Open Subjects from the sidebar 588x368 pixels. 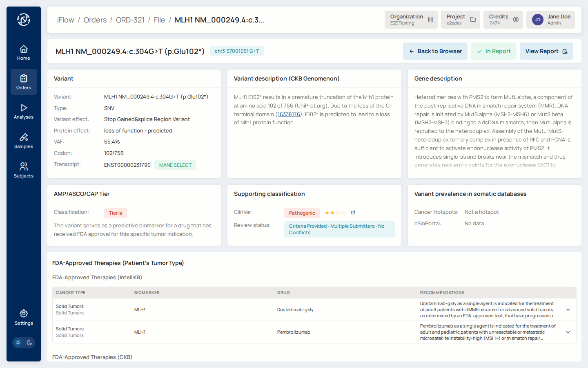[24, 171]
